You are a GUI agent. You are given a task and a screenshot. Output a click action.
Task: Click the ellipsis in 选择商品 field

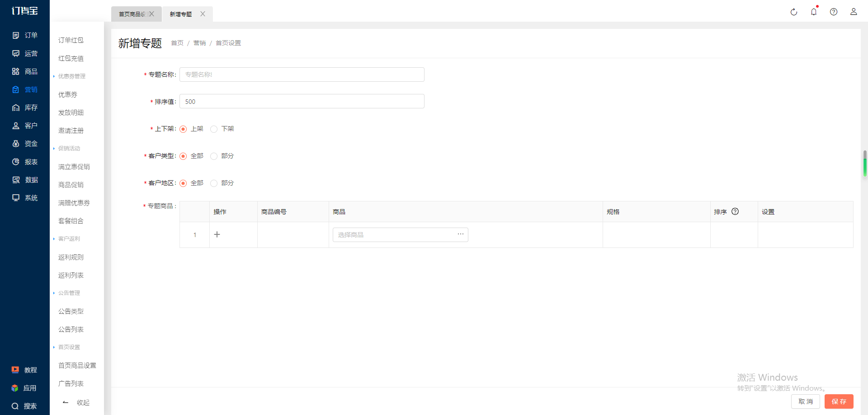click(x=461, y=234)
